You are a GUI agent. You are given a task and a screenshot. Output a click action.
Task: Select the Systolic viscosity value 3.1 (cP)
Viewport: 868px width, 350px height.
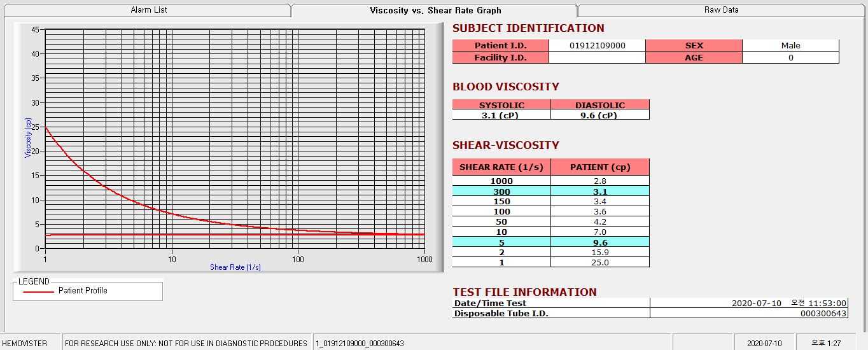pyautogui.click(x=501, y=115)
